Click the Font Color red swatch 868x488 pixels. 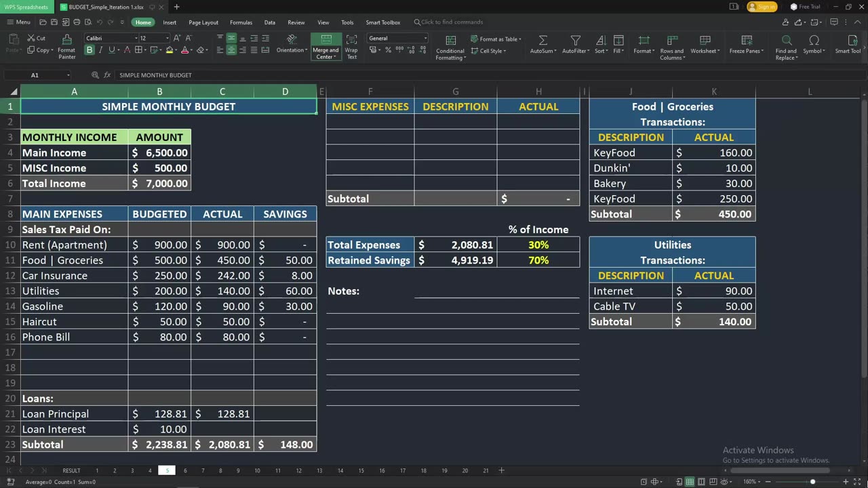(x=185, y=50)
